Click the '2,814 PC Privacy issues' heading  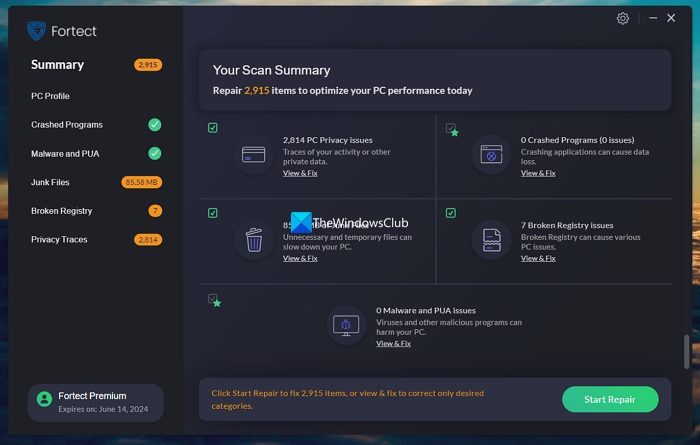pyautogui.click(x=328, y=140)
